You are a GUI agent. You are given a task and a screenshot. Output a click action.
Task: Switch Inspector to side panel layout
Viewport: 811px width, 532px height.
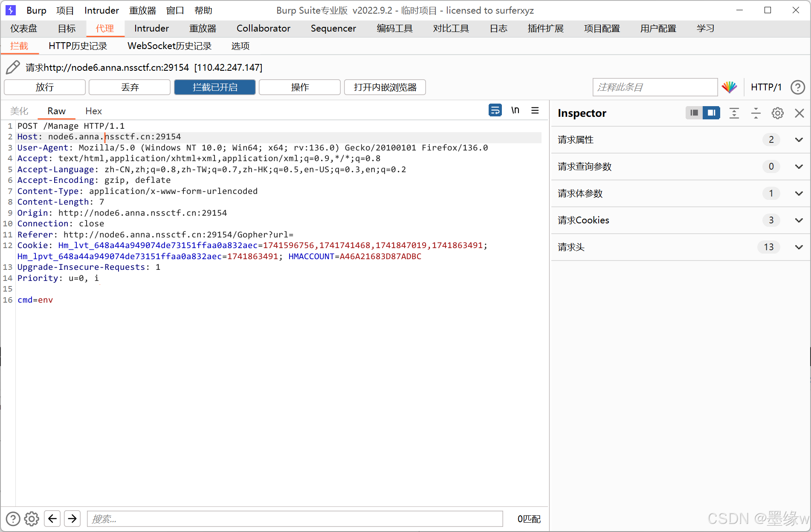pos(711,113)
